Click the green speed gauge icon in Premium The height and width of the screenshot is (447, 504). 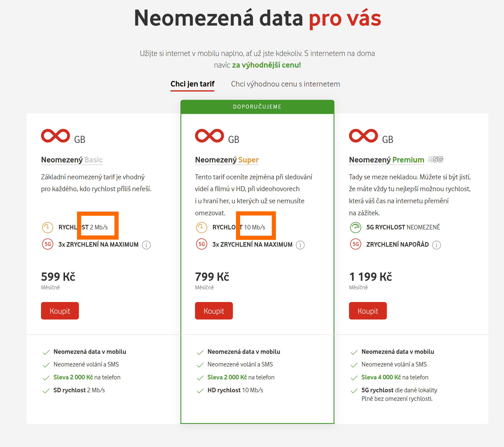click(356, 227)
